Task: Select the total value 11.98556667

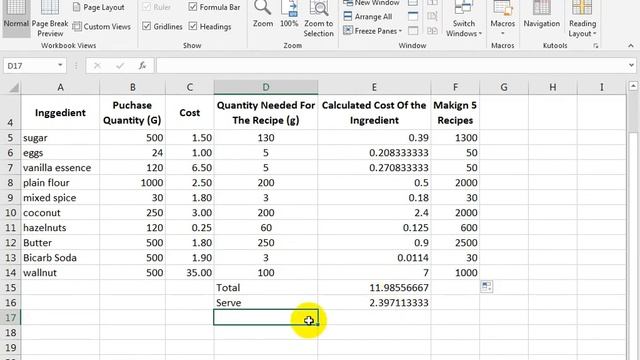Action: click(374, 288)
